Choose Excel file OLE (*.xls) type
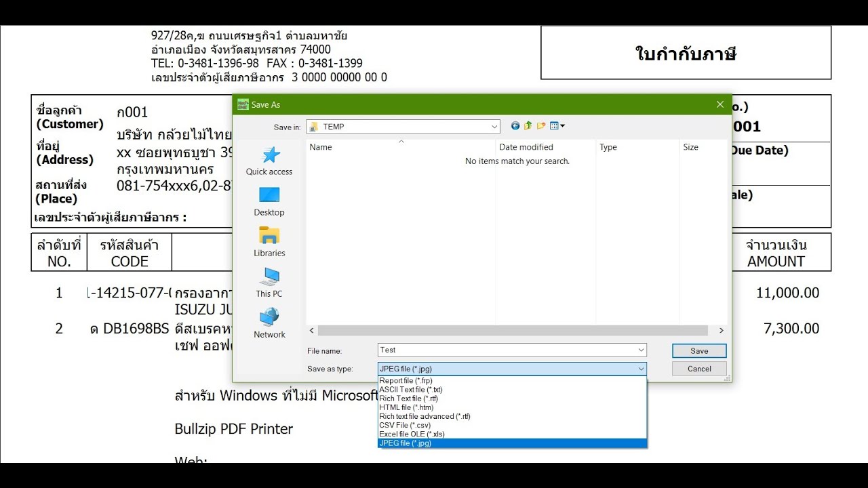 (512, 434)
